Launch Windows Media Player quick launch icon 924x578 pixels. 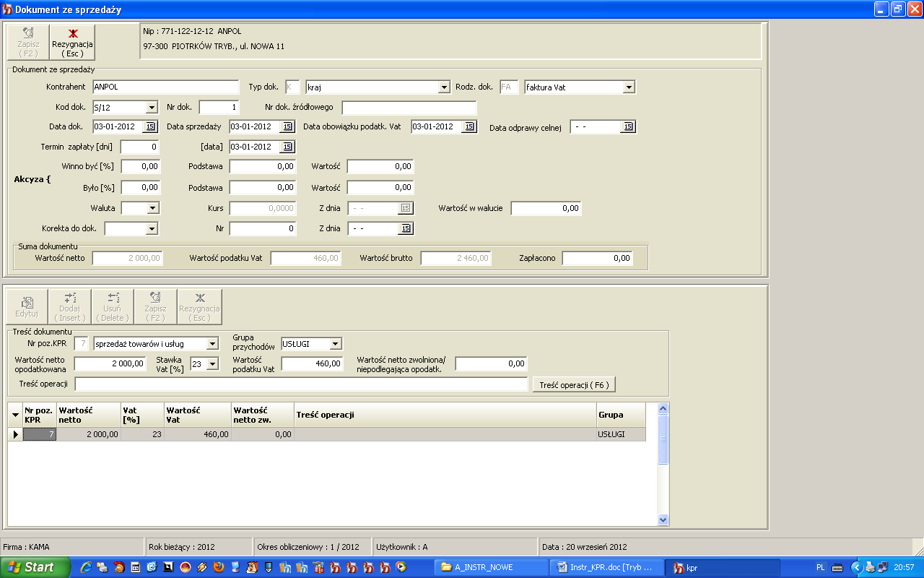pyautogui.click(x=401, y=567)
